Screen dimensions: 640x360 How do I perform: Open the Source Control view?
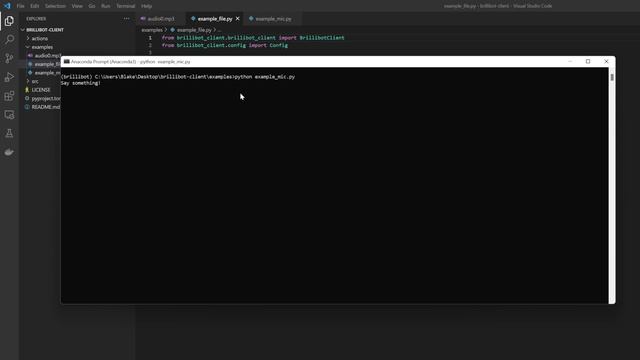(9, 58)
